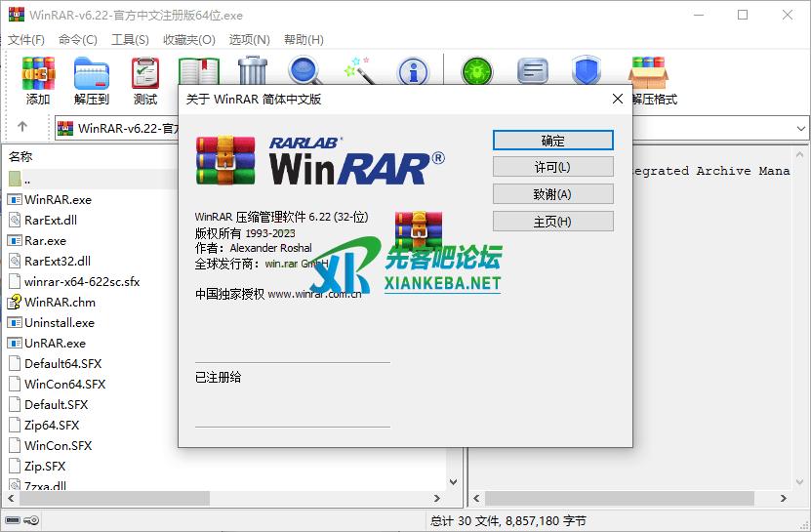
Task: Click the blue info circle icon
Action: coord(413,70)
